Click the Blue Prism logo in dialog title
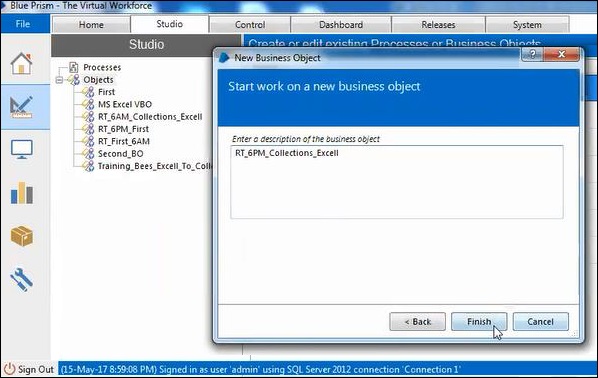The image size is (598, 378). click(224, 58)
